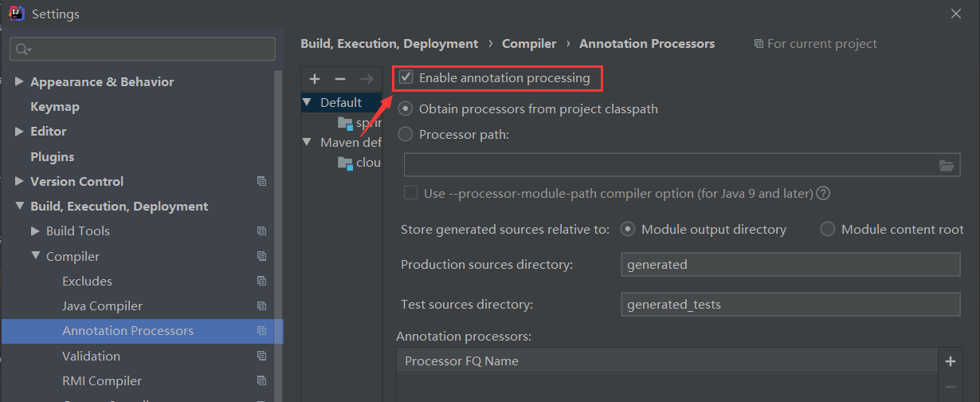Expand Appearance & Behavior settings group
The height and width of the screenshot is (402, 980).
(19, 81)
